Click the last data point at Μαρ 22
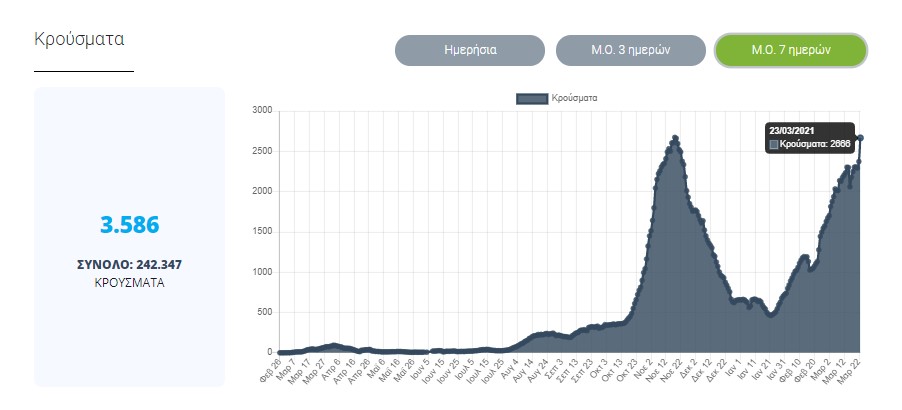Screen dimensions: 902x410 [860, 138]
